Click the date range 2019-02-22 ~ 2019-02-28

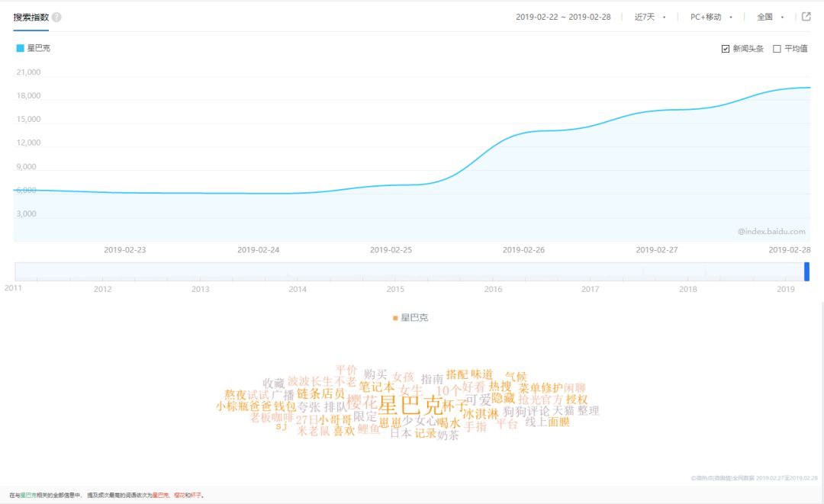[x=563, y=17]
